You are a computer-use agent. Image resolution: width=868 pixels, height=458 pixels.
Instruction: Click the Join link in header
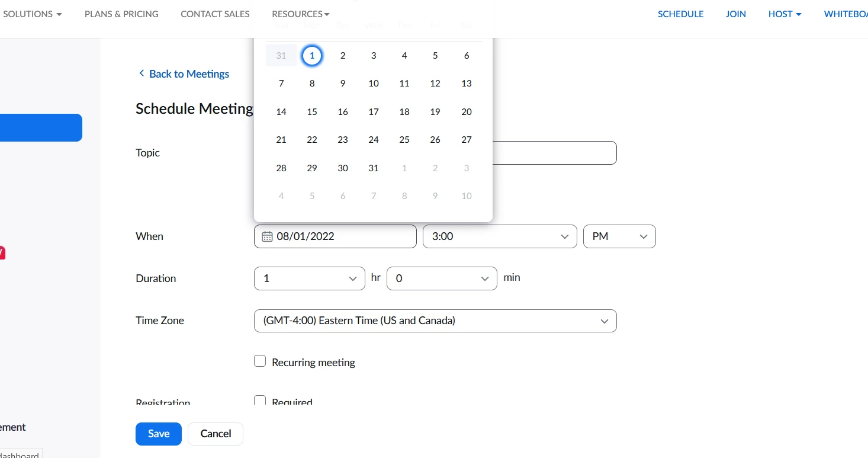click(736, 14)
